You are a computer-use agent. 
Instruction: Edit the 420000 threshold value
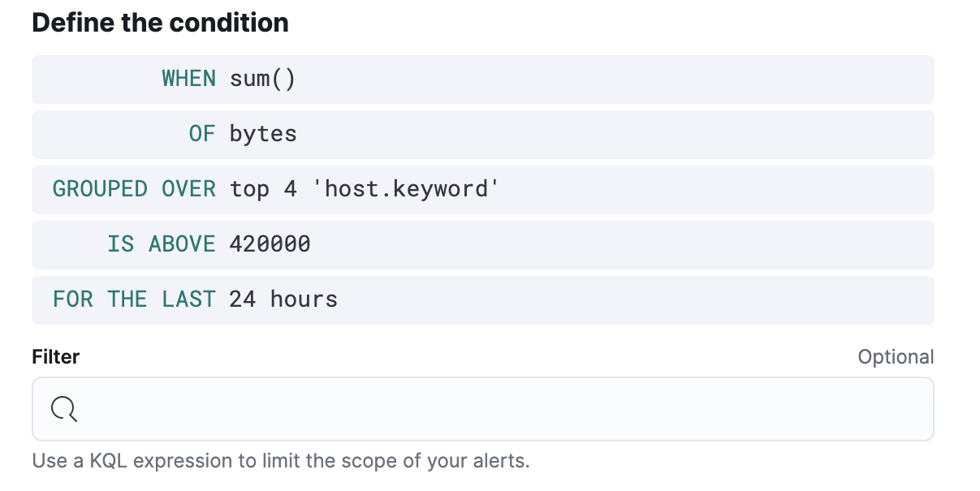pos(270,245)
